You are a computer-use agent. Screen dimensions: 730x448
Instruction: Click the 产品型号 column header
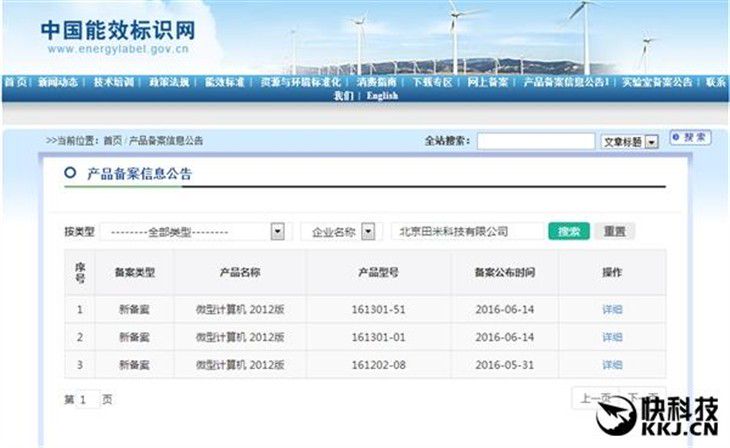click(379, 272)
